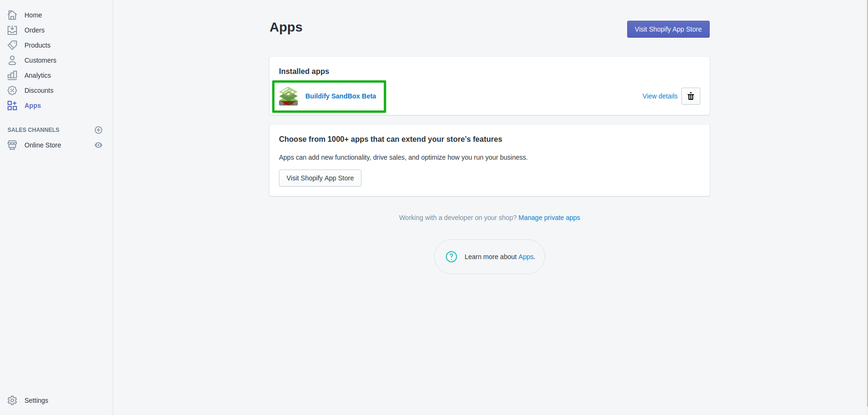Click the help question mark icon
The image size is (868, 415).
tap(451, 257)
